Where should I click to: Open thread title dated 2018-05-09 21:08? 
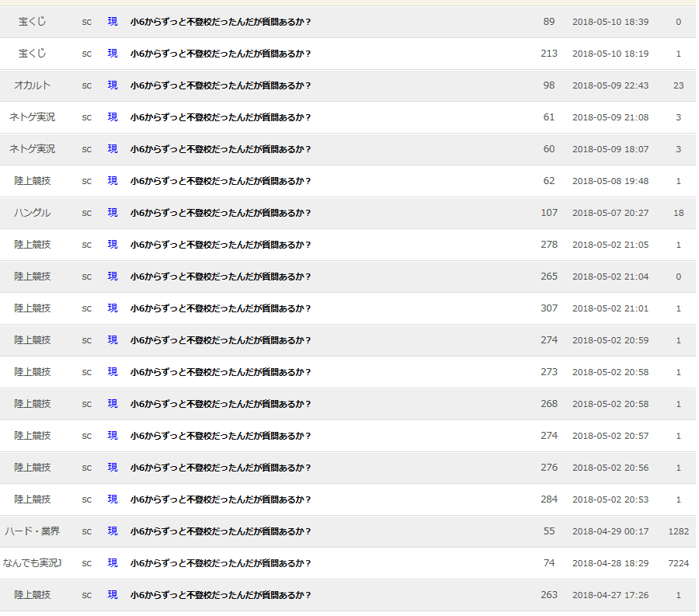coord(221,117)
